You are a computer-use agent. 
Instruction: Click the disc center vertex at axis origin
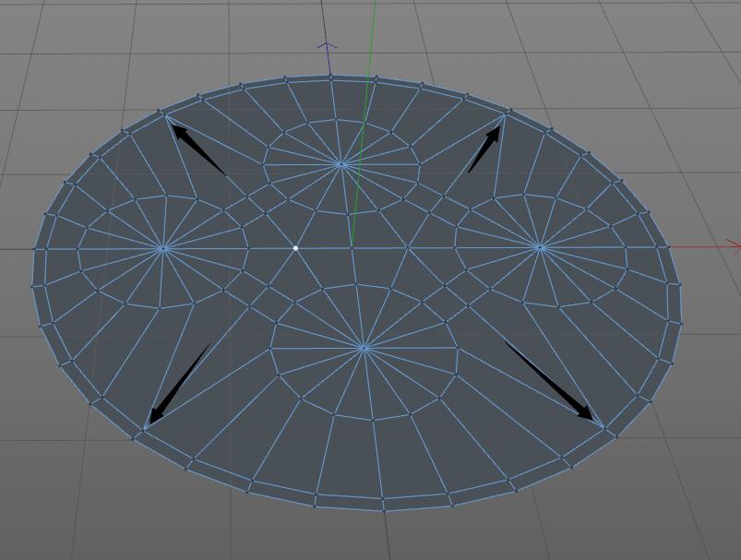[x=352, y=246]
